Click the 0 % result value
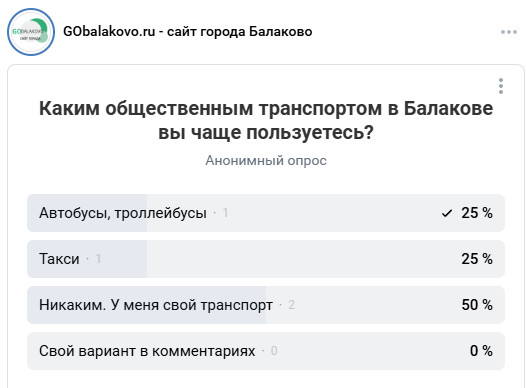Viewport: 526px width, 388px height. pos(481,351)
